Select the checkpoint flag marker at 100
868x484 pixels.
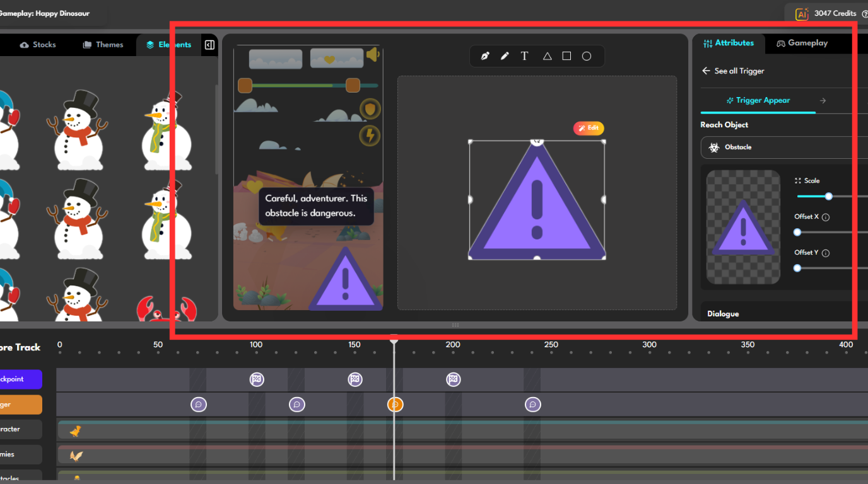(256, 379)
